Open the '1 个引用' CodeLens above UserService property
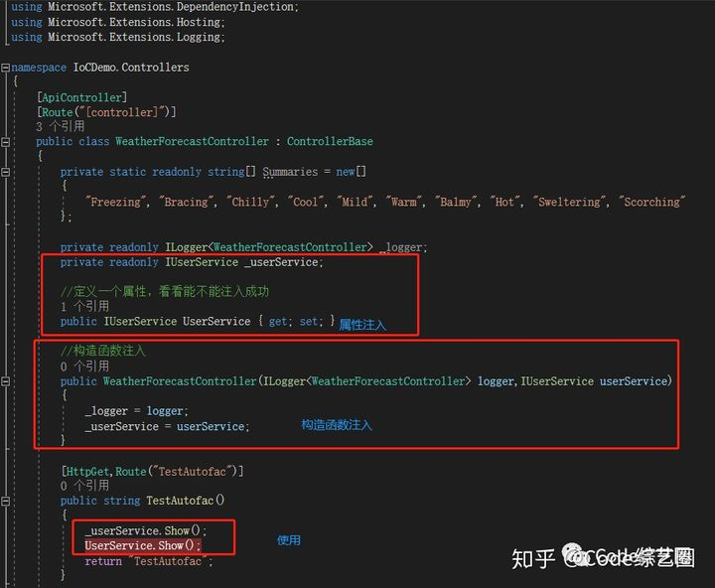The height and width of the screenshot is (588, 715). [84, 306]
